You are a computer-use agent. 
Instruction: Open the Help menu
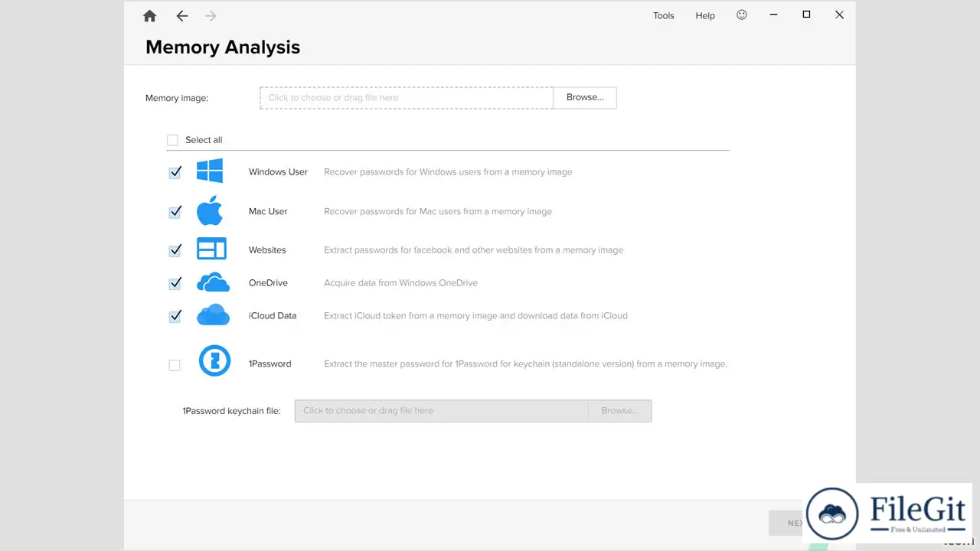click(705, 15)
